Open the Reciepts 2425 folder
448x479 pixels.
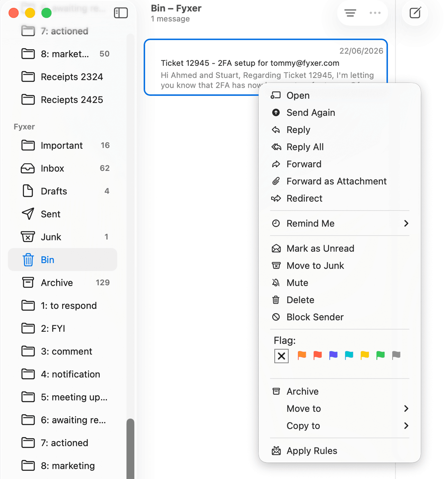coord(63,100)
